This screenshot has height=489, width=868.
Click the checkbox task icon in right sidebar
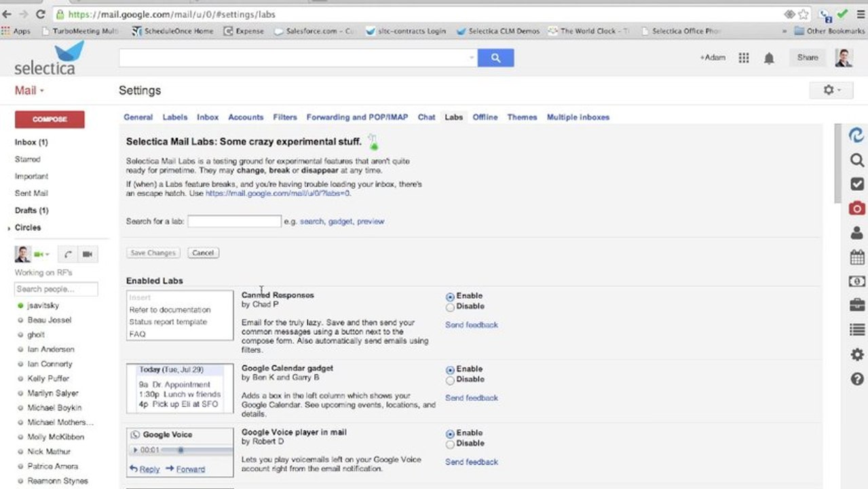[857, 184]
